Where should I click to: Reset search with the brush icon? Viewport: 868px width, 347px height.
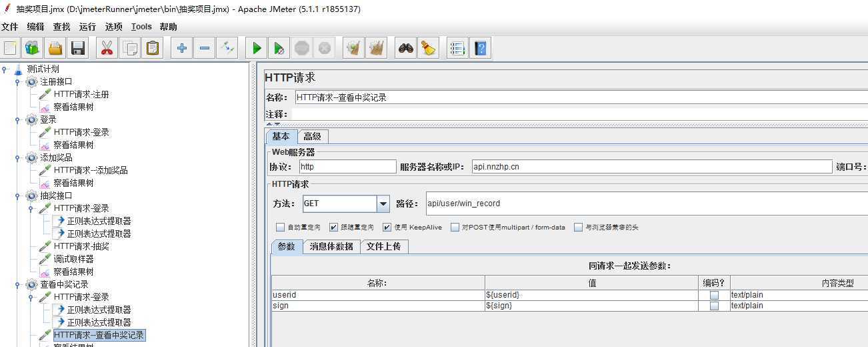click(428, 48)
